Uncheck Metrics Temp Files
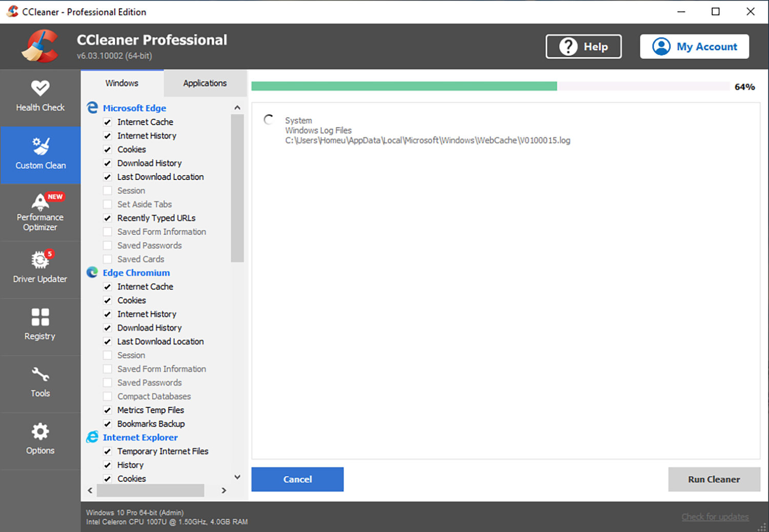The width and height of the screenshot is (769, 532). (108, 410)
